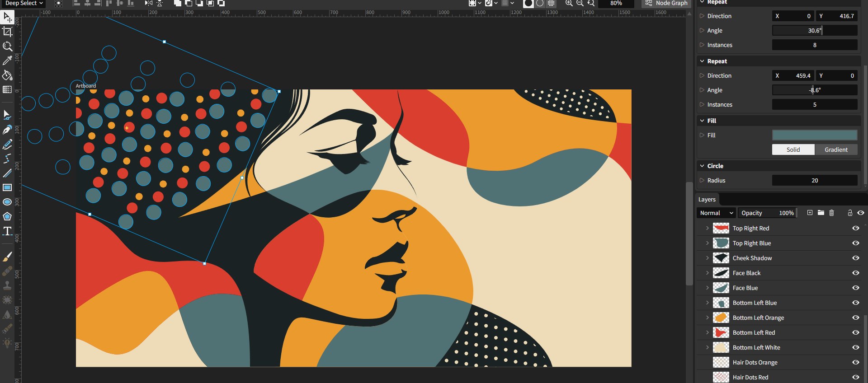Open the Normal blend mode dropdown
This screenshot has height=383, width=868.
pyautogui.click(x=716, y=213)
